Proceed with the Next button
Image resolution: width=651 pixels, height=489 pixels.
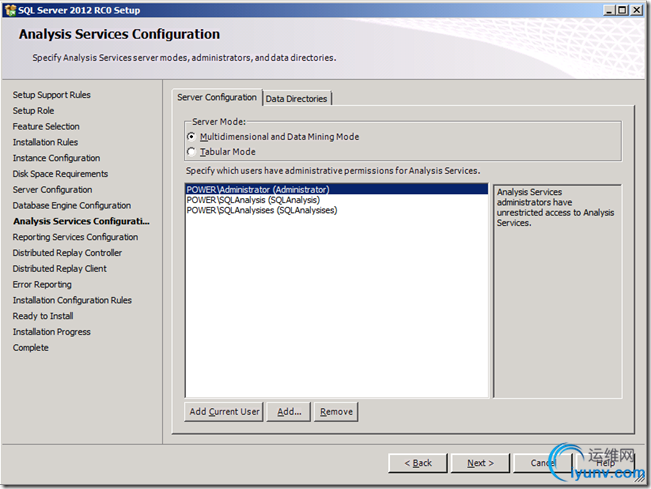coord(480,463)
